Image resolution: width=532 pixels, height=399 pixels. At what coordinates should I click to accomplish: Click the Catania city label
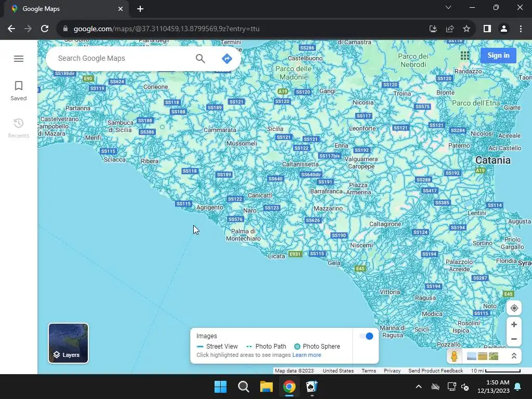coord(493,160)
